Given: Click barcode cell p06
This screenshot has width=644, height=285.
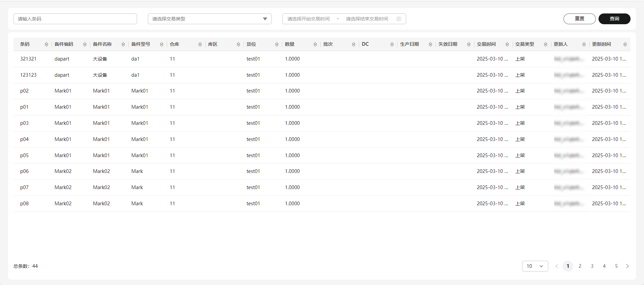Looking at the screenshot, I should click(24, 171).
